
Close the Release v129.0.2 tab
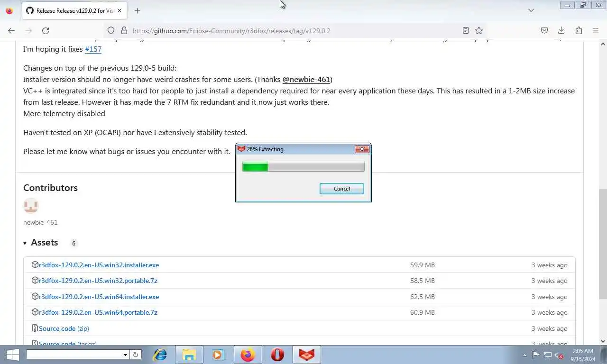[120, 10]
